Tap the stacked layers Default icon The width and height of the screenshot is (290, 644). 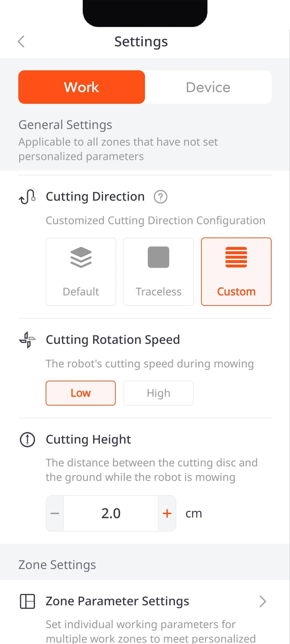(81, 257)
